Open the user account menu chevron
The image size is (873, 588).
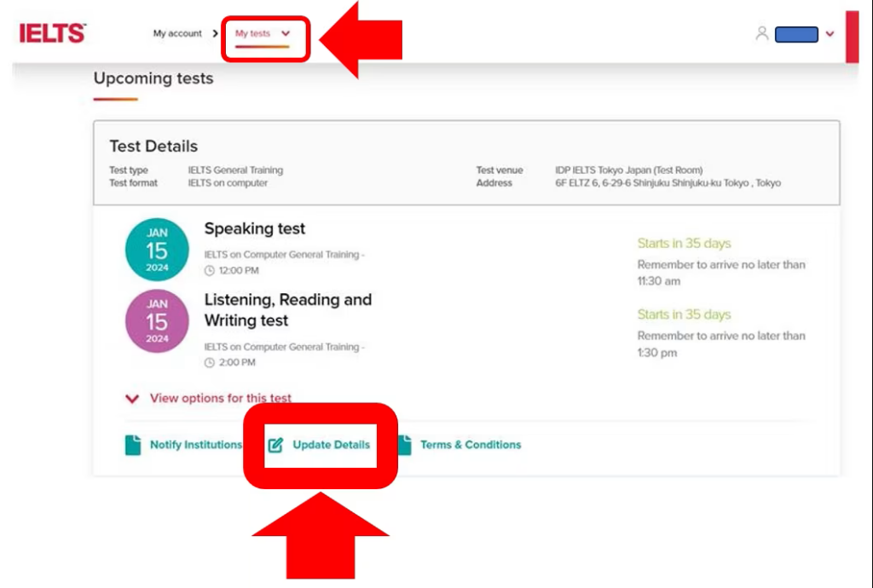tap(830, 34)
